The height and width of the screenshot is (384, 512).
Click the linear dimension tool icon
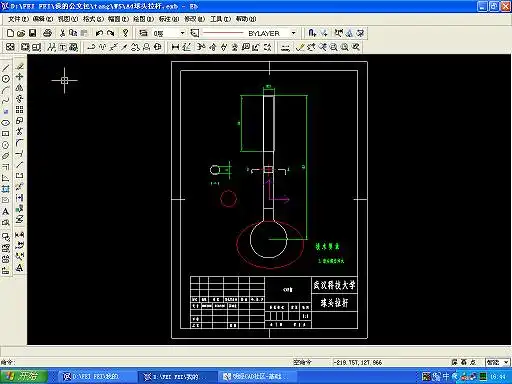(175, 47)
